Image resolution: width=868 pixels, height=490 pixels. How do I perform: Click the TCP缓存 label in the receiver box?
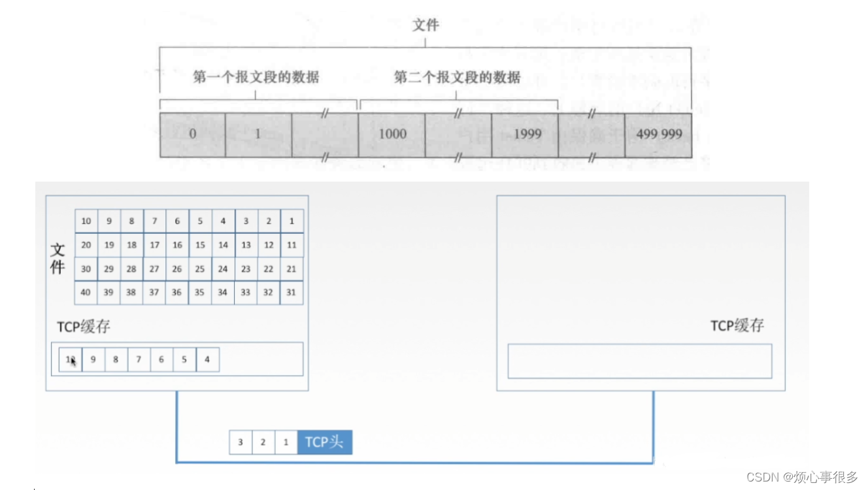click(737, 325)
